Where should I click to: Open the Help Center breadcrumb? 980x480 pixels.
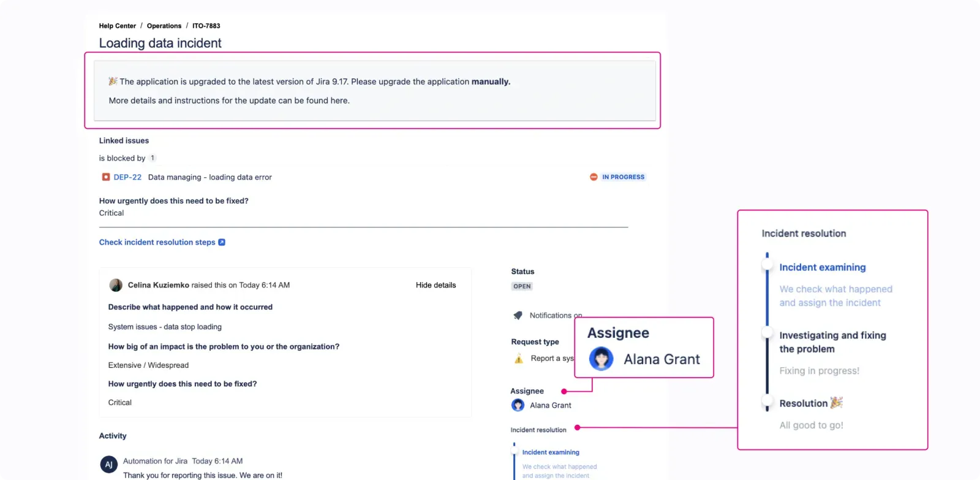(118, 26)
